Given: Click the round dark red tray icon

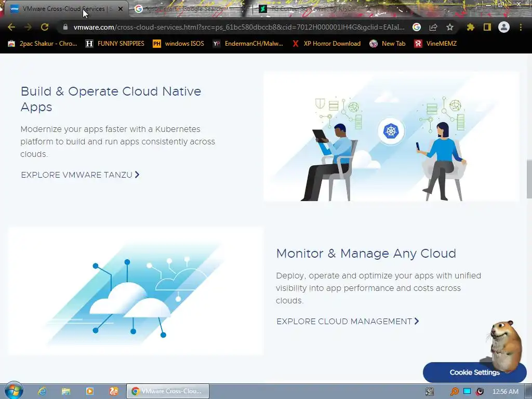Looking at the screenshot, I should [480, 392].
